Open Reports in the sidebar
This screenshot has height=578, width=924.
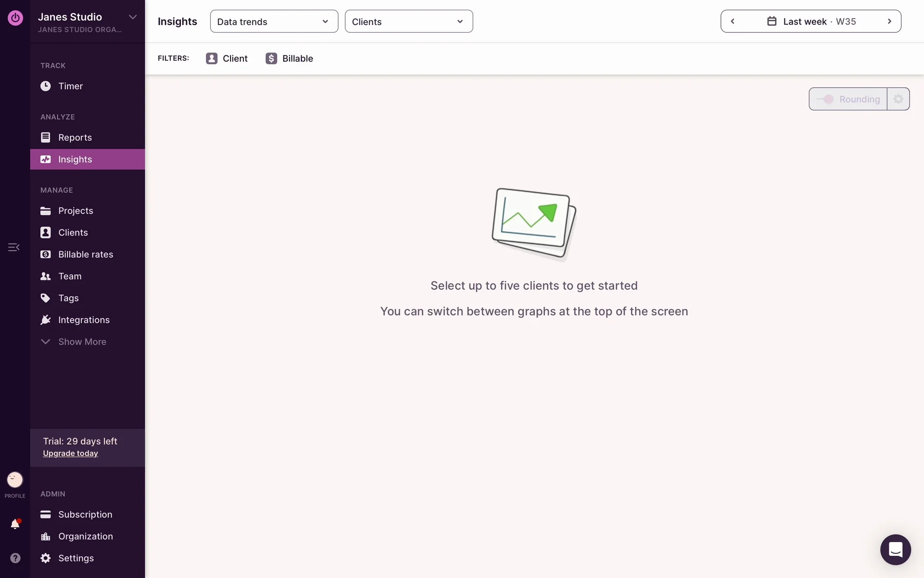pos(75,137)
